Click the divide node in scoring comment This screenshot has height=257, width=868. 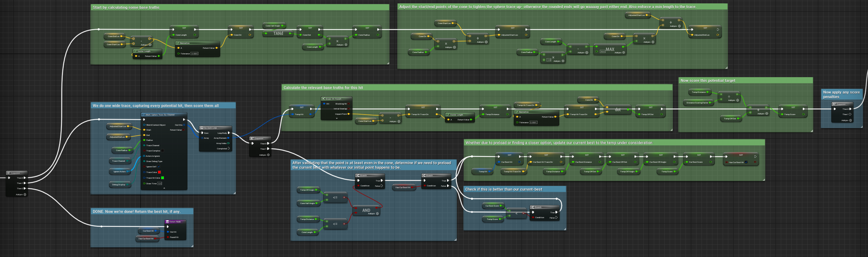tap(729, 97)
